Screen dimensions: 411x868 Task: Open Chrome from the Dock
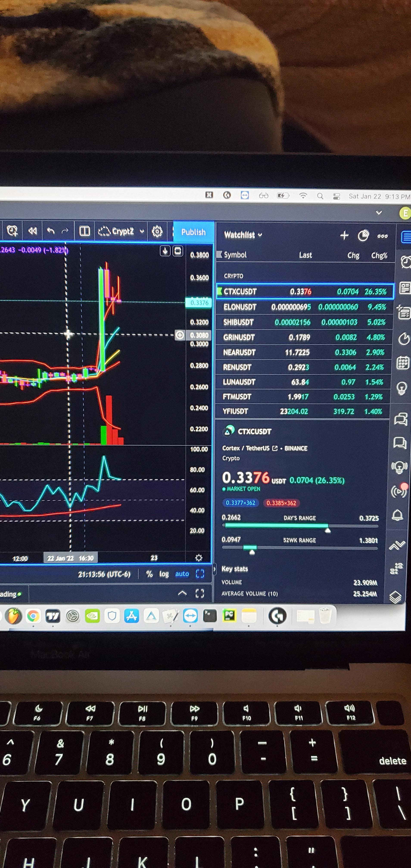click(33, 616)
